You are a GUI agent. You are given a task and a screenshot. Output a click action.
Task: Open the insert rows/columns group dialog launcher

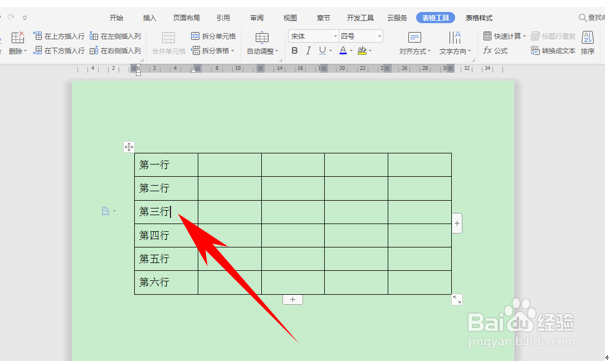point(142,60)
